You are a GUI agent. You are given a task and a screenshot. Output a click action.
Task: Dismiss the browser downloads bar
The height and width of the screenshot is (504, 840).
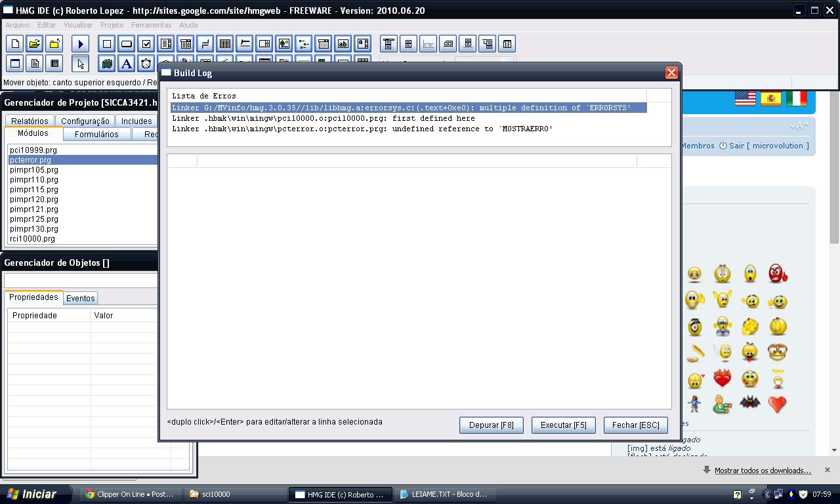(828, 470)
